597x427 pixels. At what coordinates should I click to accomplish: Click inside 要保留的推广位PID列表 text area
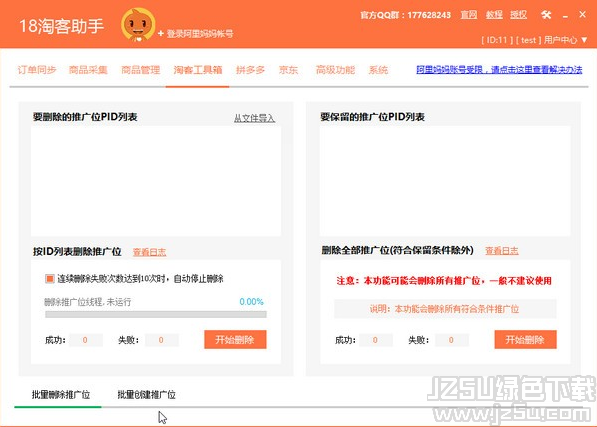[445, 181]
